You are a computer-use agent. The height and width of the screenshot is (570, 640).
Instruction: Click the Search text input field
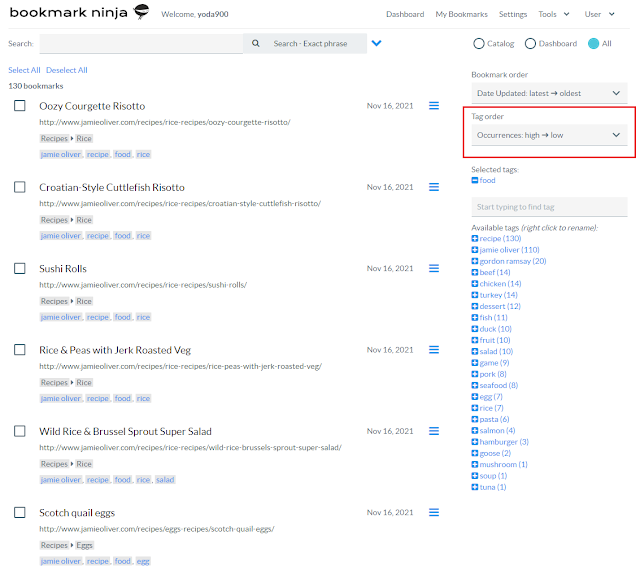(141, 43)
